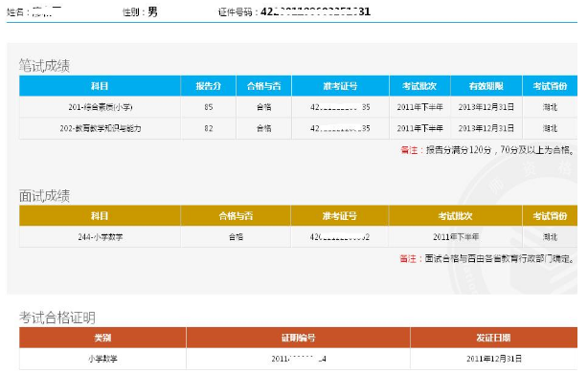Click 2011年下半年 in the 202-教育教学 row
588x373 pixels.
pyautogui.click(x=420, y=128)
